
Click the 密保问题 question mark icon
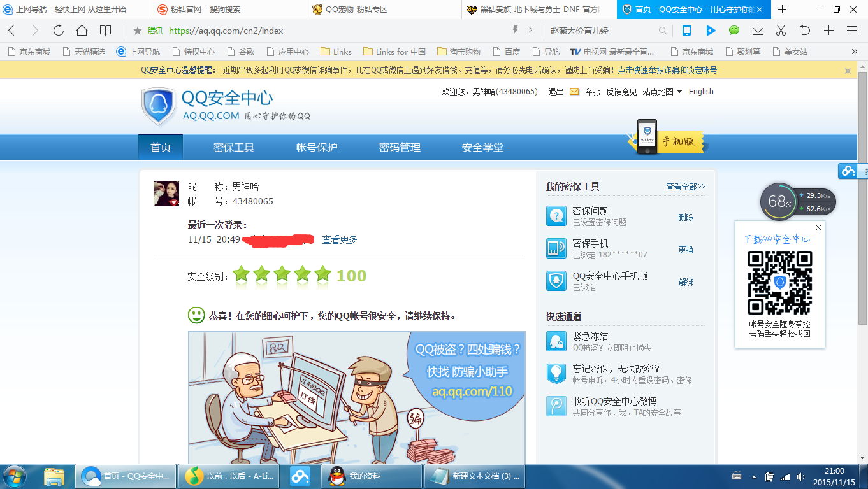point(556,216)
